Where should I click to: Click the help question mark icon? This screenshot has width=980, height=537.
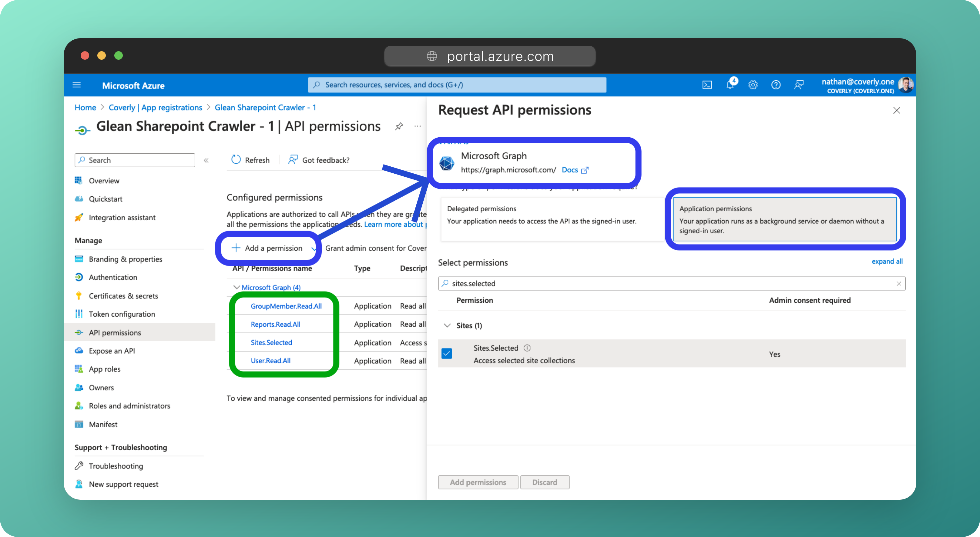[776, 85]
